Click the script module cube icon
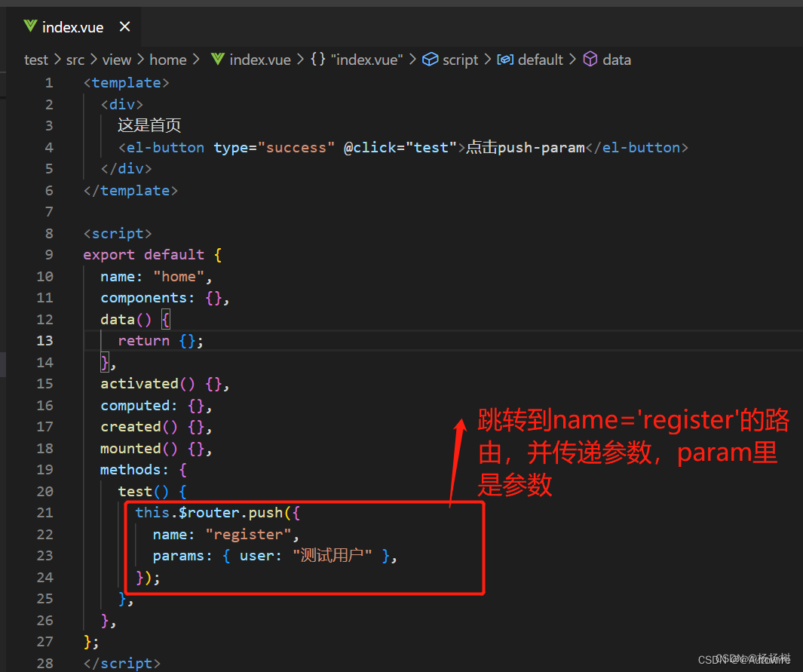 pyautogui.click(x=430, y=60)
